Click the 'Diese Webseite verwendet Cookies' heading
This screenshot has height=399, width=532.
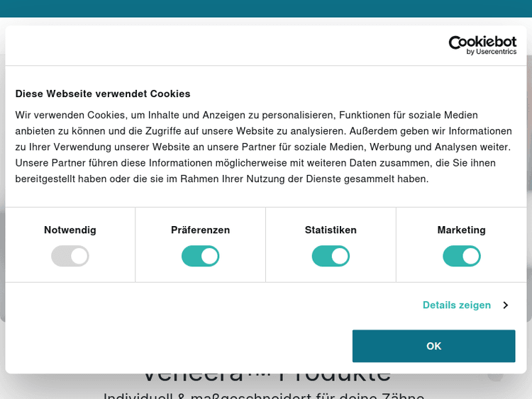coord(103,94)
